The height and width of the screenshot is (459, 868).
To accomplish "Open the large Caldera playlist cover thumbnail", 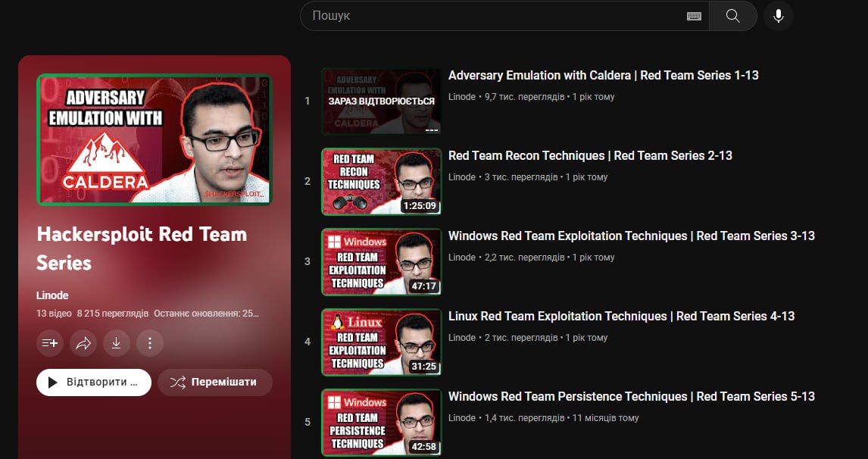I will coord(154,139).
